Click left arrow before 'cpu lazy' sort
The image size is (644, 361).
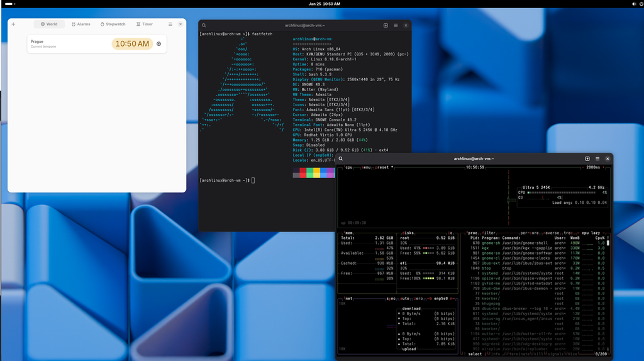[x=579, y=233]
